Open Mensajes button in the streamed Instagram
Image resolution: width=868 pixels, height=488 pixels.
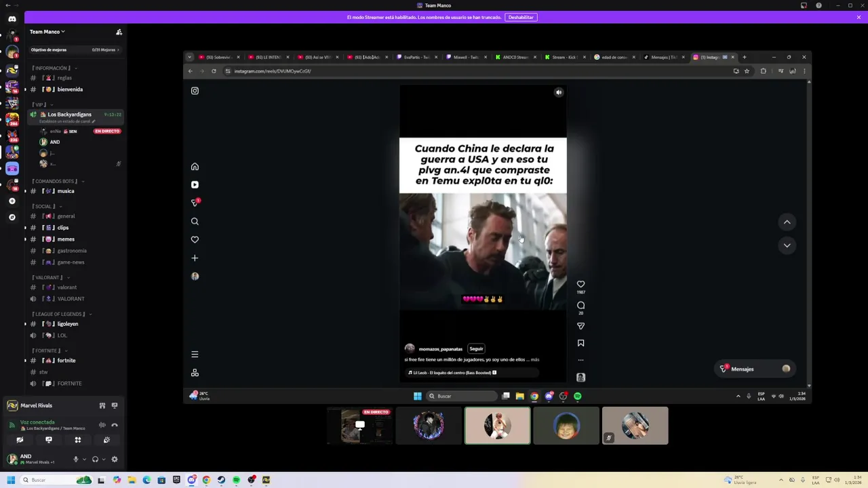point(755,369)
